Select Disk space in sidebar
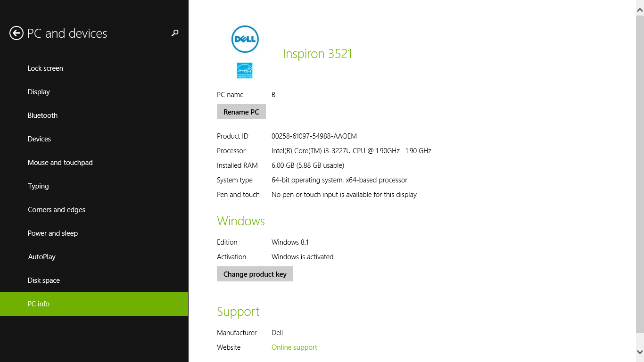This screenshot has height=362, width=644. 94,280
